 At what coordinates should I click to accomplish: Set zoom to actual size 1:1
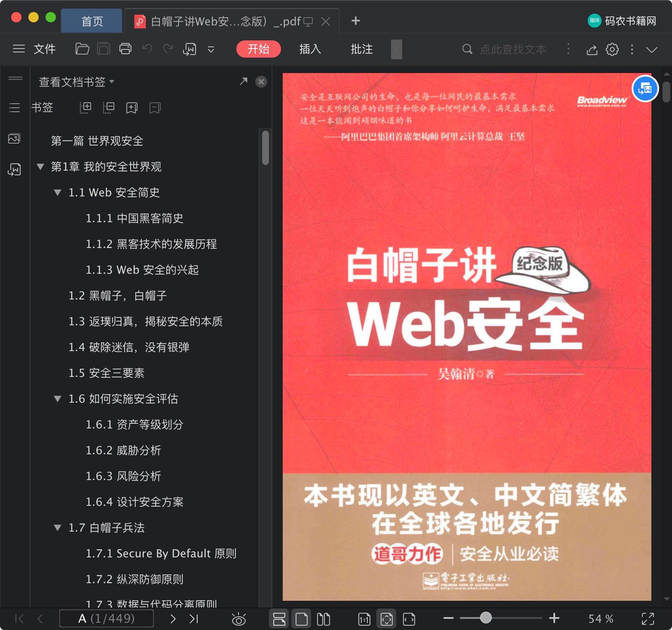(x=364, y=619)
